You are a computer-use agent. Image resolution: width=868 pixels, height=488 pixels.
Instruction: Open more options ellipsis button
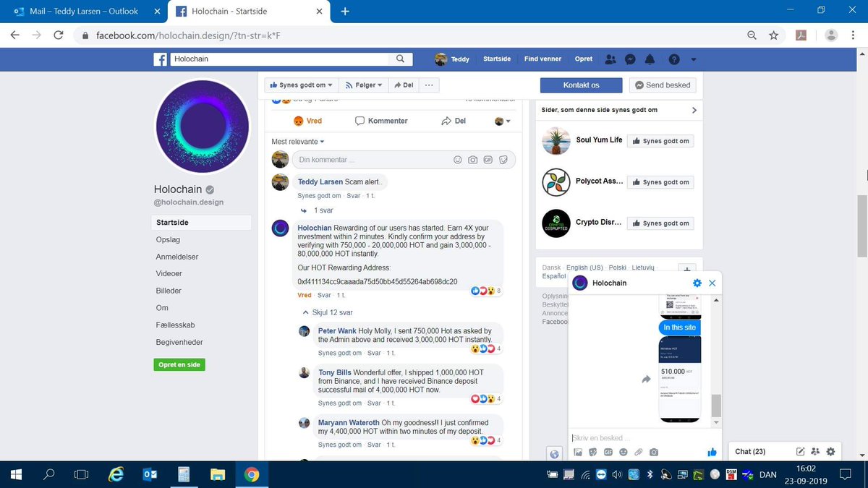coord(429,85)
